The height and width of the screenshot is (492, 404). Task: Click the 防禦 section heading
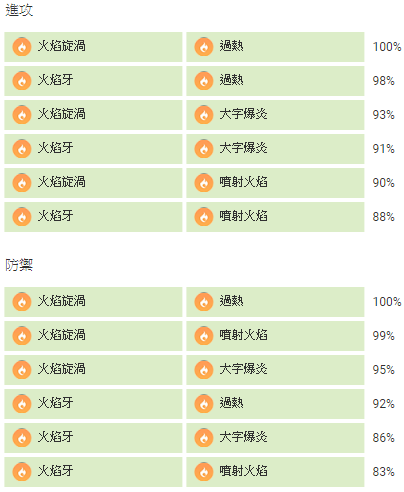pyautogui.click(x=19, y=265)
